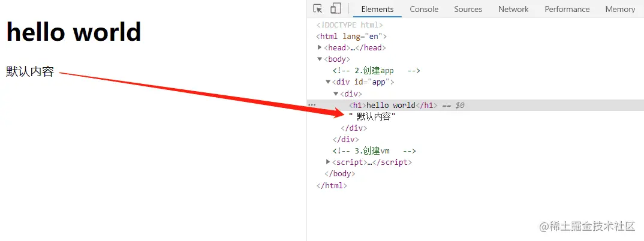644x241 pixels.
Task: Select the closing </html> tag
Action: 332,185
